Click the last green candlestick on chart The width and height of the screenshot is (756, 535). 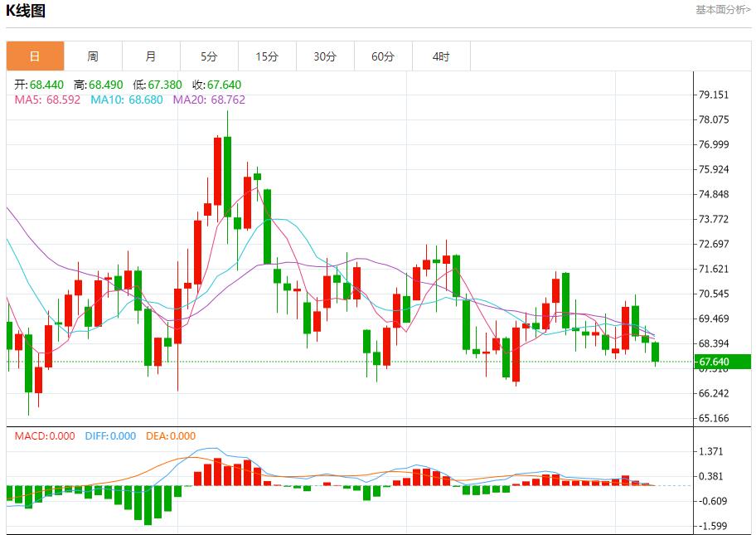(x=656, y=352)
